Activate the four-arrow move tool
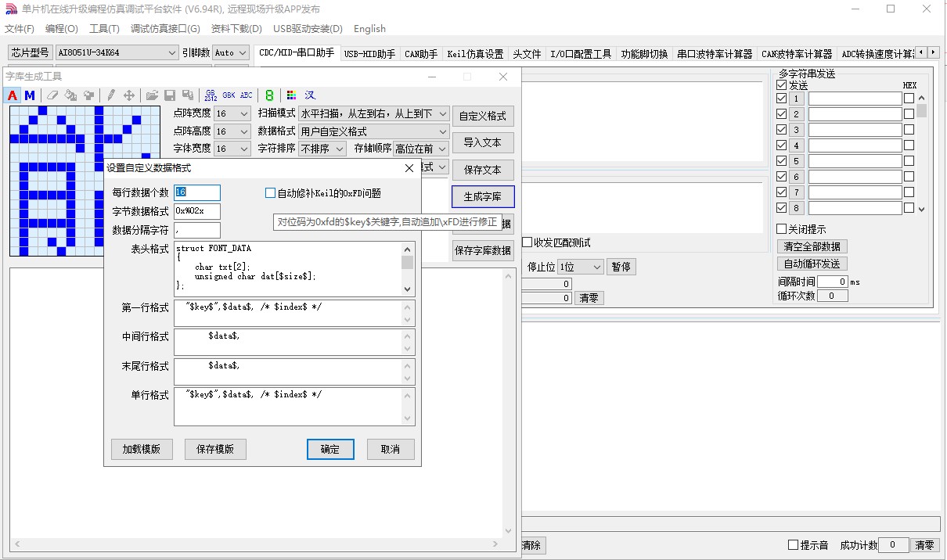This screenshot has width=947, height=560. (x=129, y=95)
